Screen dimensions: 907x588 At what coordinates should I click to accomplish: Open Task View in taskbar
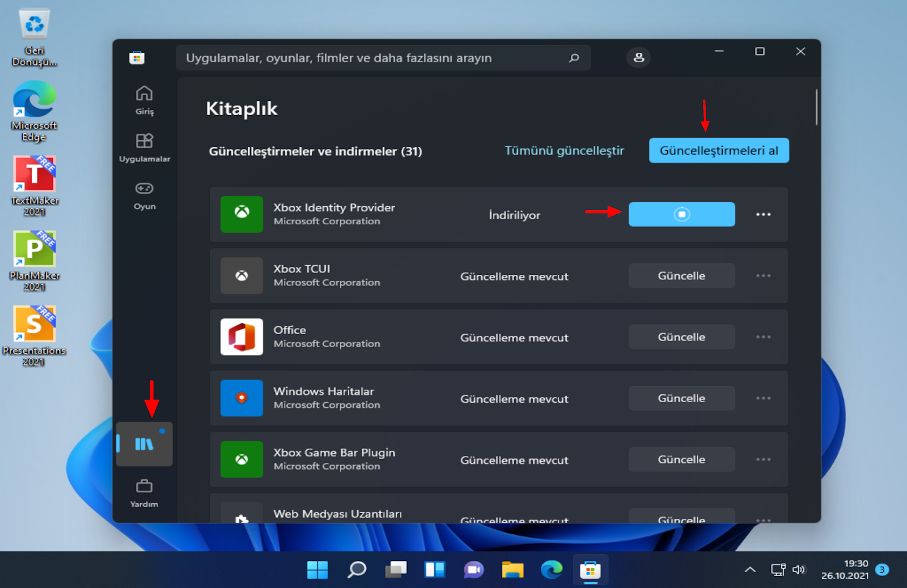tap(396, 570)
